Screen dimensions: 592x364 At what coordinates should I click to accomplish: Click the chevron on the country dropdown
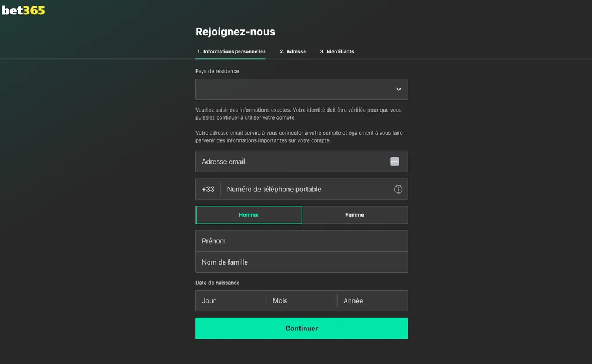(x=398, y=89)
